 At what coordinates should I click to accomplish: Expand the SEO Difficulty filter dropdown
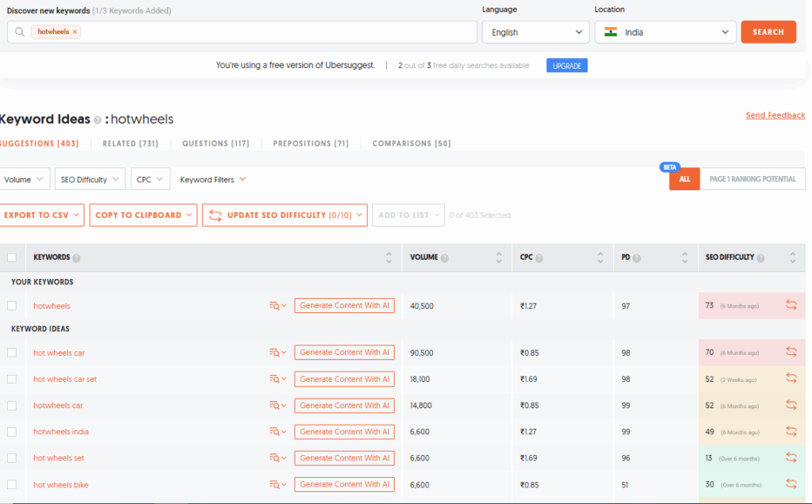pos(90,179)
